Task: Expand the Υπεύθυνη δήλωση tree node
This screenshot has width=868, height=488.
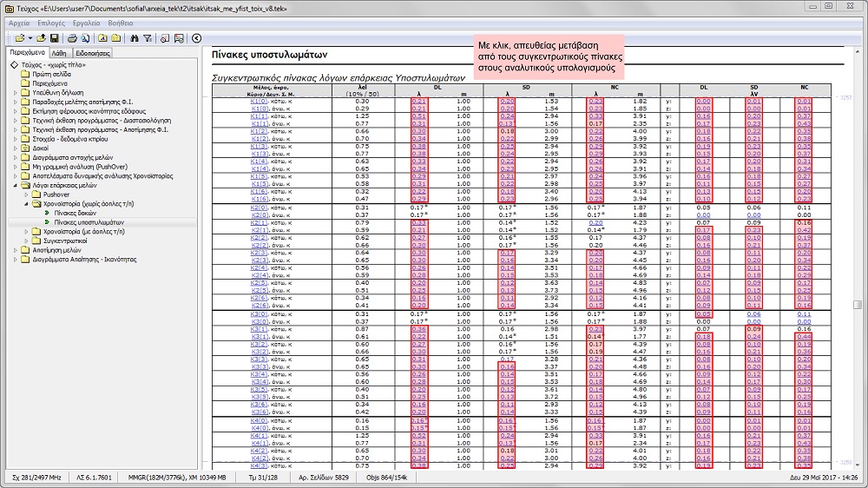Action: coord(16,93)
